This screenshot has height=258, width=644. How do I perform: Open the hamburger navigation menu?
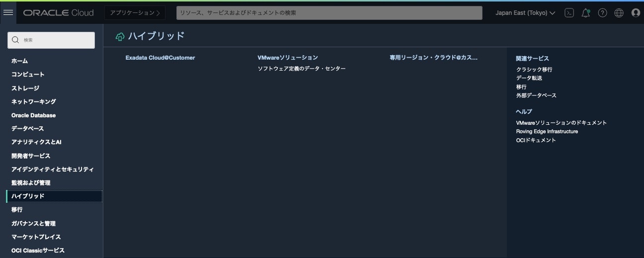click(x=8, y=12)
